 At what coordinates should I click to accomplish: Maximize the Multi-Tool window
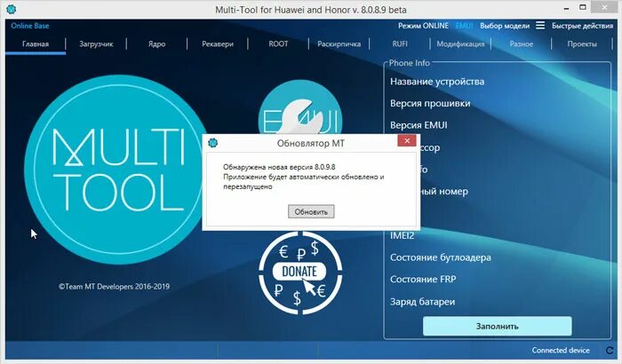[582, 7]
